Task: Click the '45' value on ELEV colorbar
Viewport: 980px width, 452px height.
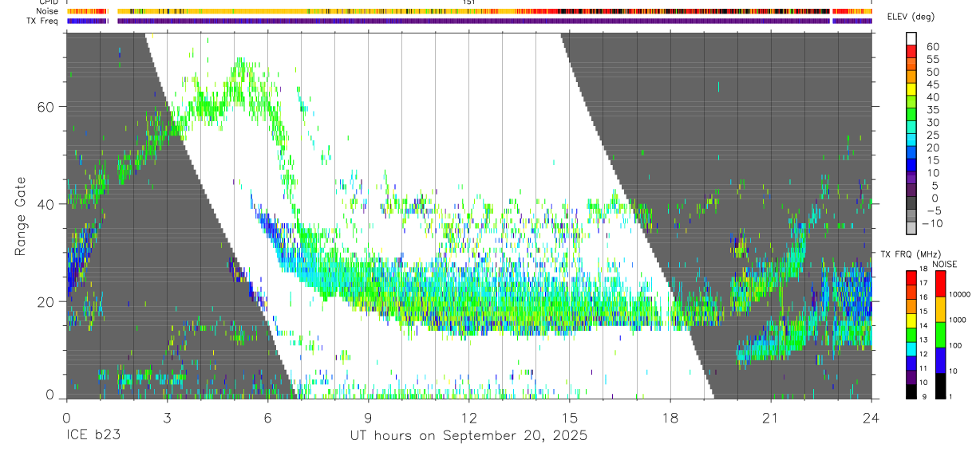Action: coord(933,85)
